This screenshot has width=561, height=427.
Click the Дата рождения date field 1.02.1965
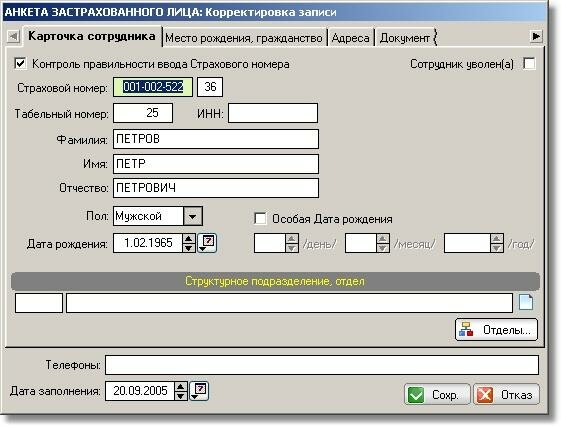[148, 243]
